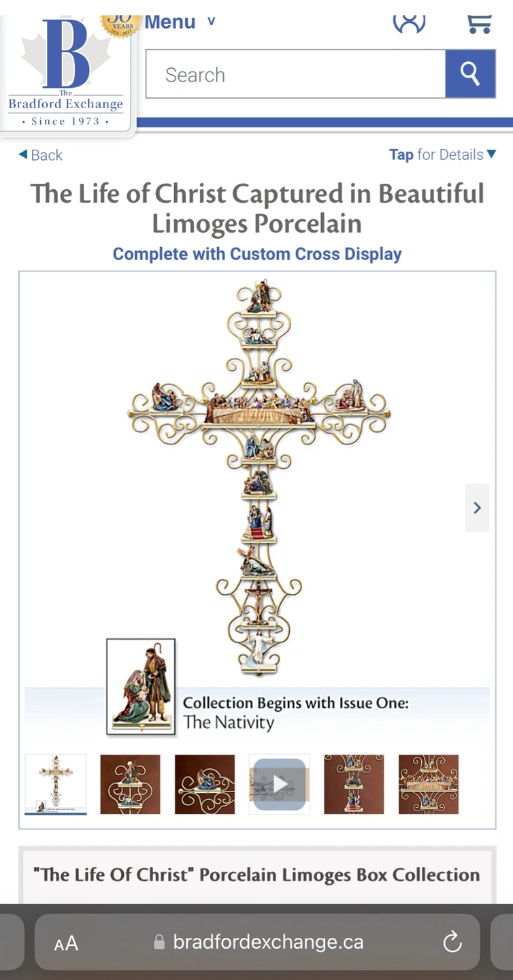Open the shopping cart icon
Image resolution: width=513 pixels, height=980 pixels.
point(480,23)
